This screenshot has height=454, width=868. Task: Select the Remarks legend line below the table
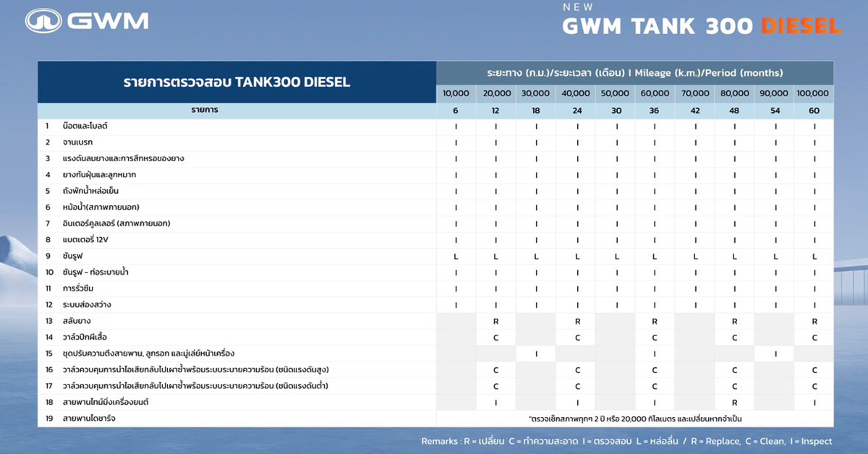click(x=626, y=441)
